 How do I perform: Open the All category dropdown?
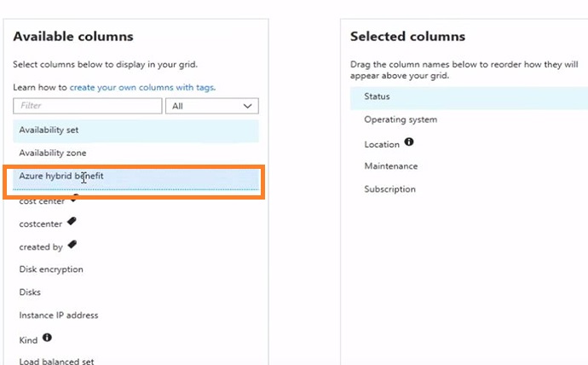tap(212, 106)
